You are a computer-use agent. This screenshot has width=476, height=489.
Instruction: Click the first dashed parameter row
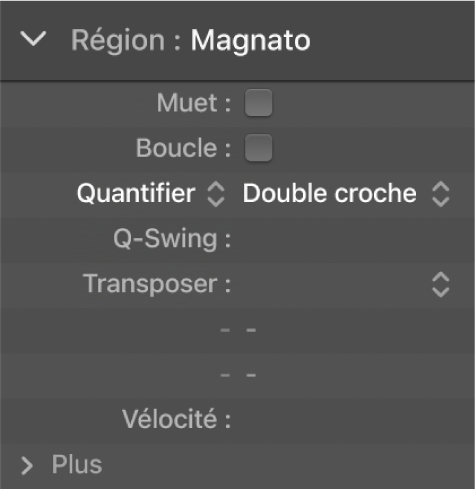point(238,330)
